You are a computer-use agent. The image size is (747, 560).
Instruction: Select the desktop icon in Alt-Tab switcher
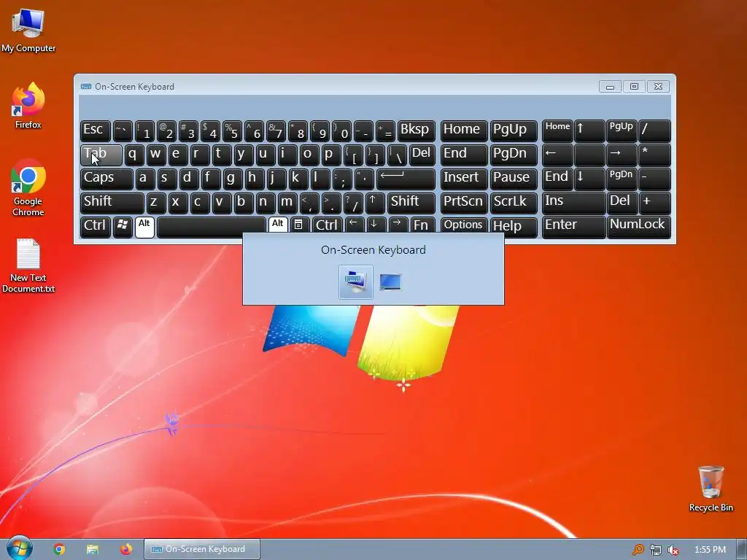[391, 282]
